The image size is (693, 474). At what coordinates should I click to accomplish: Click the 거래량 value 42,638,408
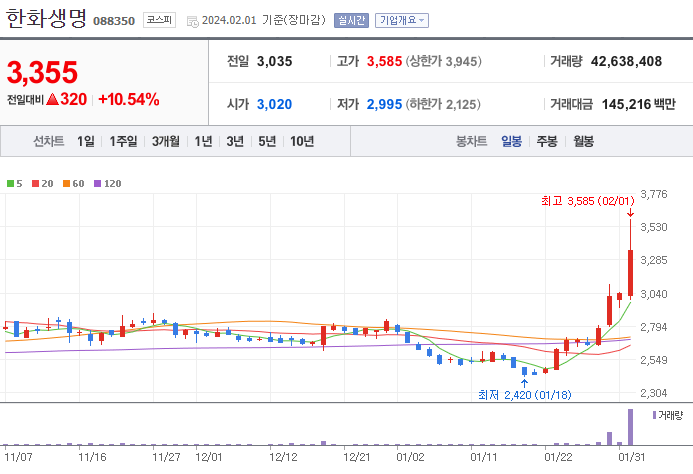click(626, 61)
